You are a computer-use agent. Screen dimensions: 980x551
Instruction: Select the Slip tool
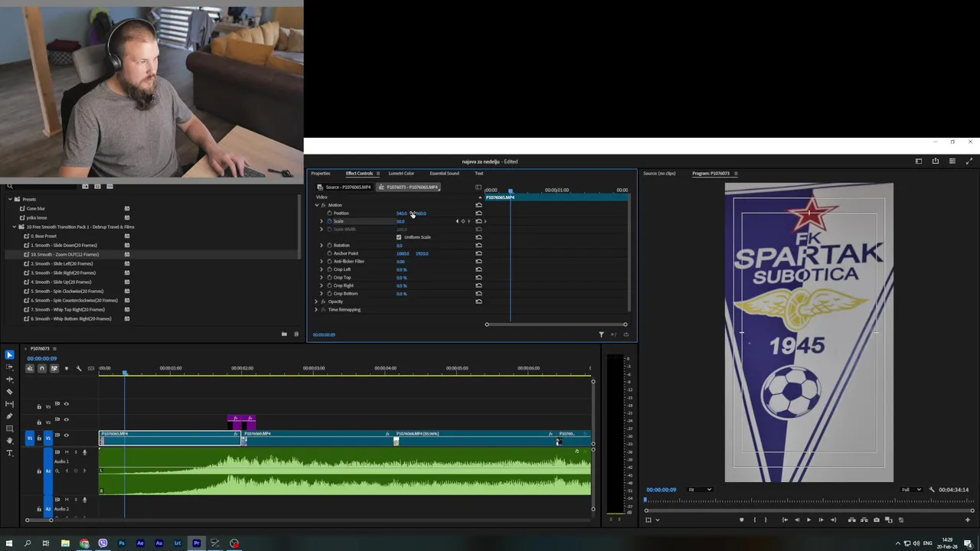pyautogui.click(x=9, y=403)
